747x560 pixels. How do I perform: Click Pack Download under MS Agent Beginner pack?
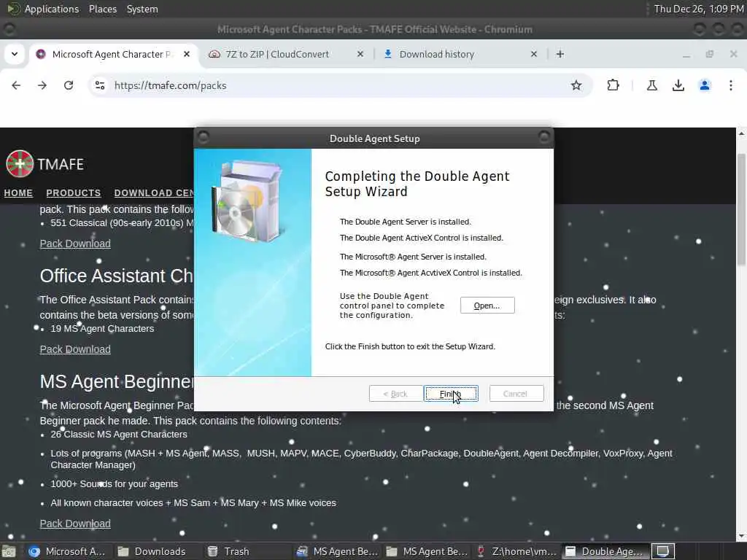(x=75, y=524)
